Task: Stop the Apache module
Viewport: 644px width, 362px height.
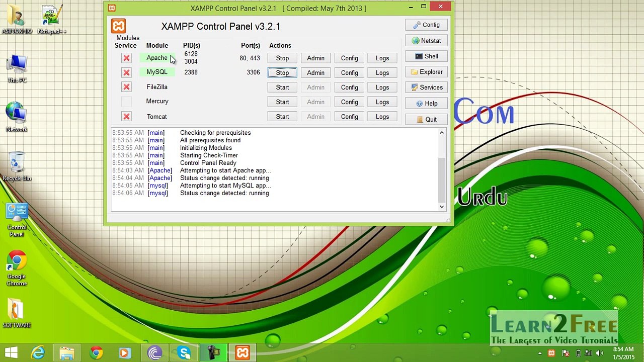Action: pyautogui.click(x=282, y=58)
